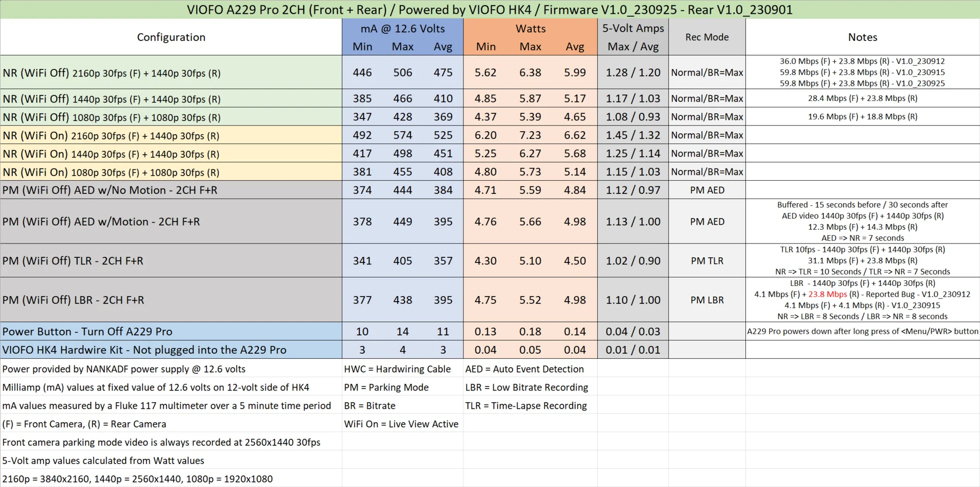Click the 5-volt amps cell "1.45 / 1.32"
This screenshot has width=980, height=487.
(x=633, y=135)
